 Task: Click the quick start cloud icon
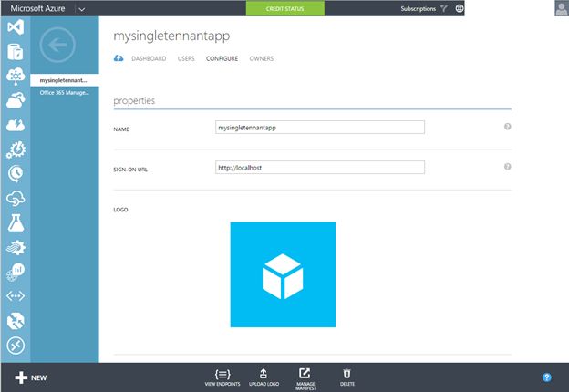pyautogui.click(x=119, y=58)
